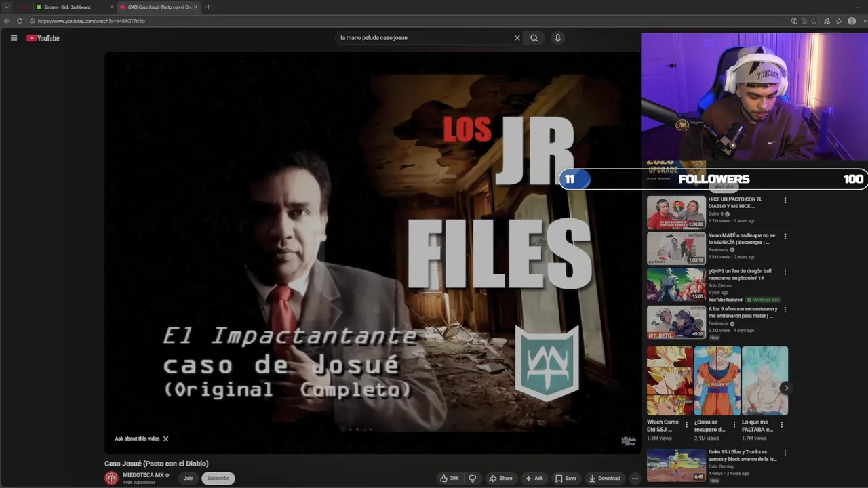Save video to a playlist
Image resolution: width=868 pixels, height=488 pixels.
566,478
